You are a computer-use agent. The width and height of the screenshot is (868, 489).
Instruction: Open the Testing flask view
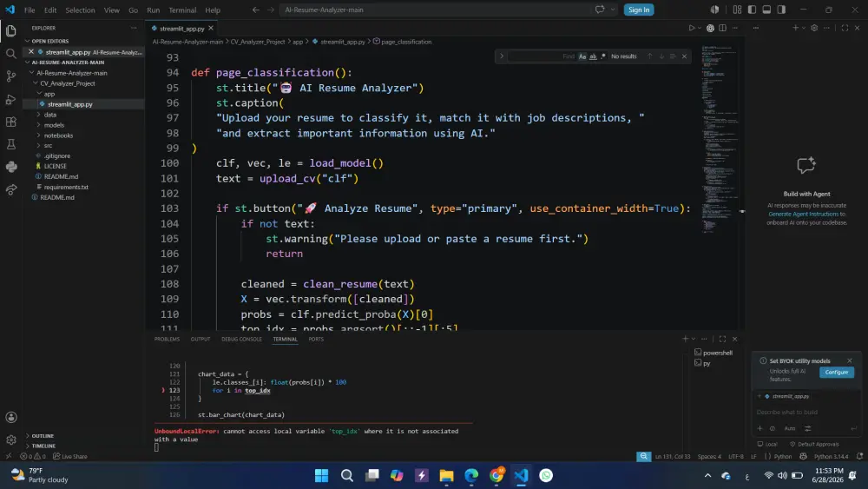coord(11,144)
